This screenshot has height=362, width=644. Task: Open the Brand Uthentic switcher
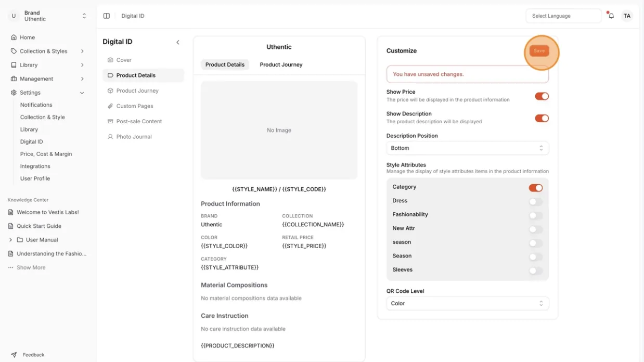[x=48, y=16]
